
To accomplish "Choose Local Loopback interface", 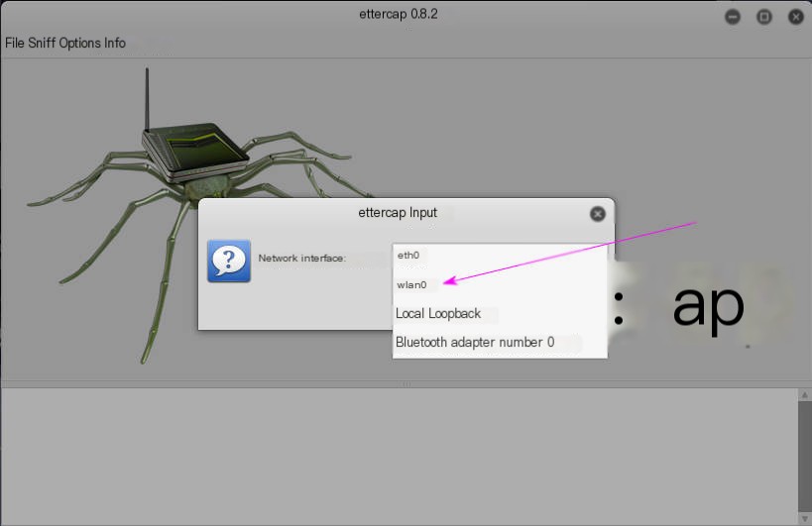I will tap(500, 313).
